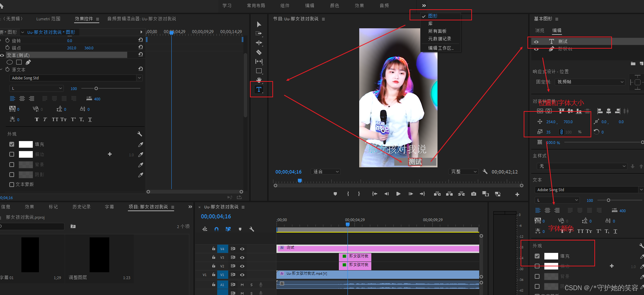
Task: Create ellipse mask in Effect Controls
Action: pos(10,62)
